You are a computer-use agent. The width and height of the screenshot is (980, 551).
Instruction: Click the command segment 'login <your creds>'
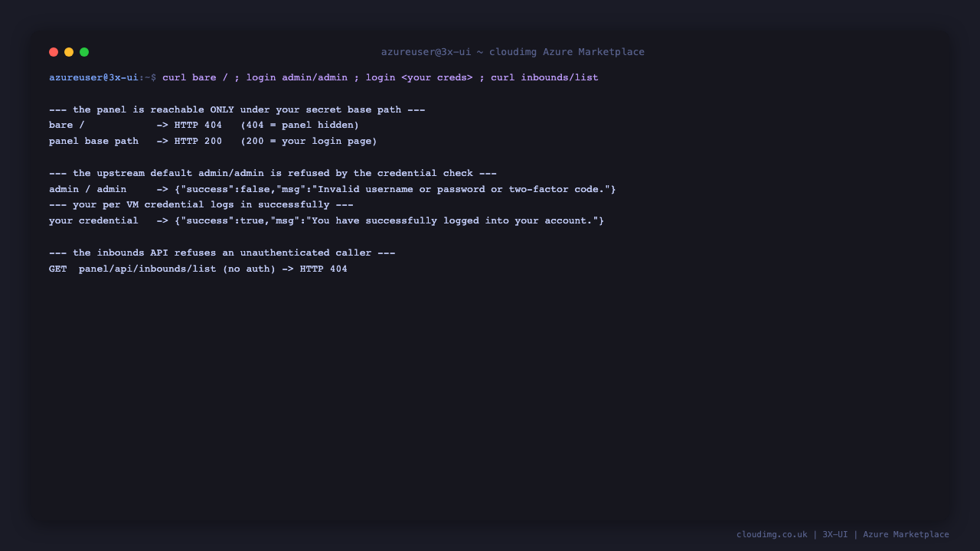click(x=420, y=77)
